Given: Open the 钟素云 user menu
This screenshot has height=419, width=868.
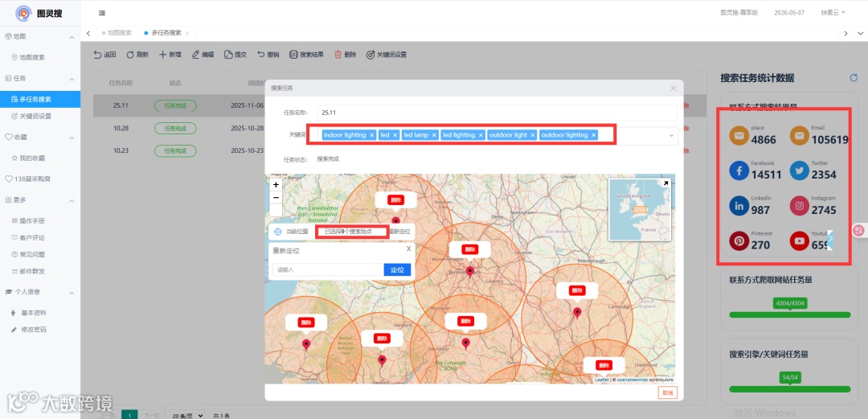Looking at the screenshot, I should click(833, 13).
